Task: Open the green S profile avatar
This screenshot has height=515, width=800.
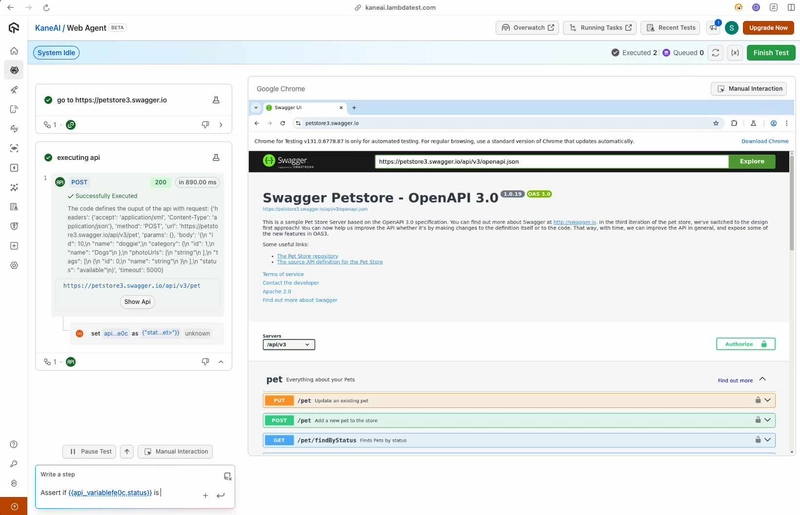Action: (x=731, y=28)
